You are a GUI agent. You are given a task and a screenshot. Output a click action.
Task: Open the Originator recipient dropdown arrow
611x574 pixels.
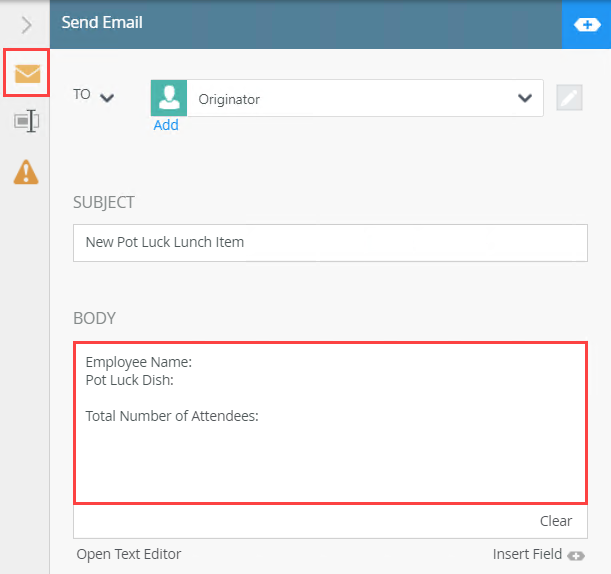pos(524,98)
